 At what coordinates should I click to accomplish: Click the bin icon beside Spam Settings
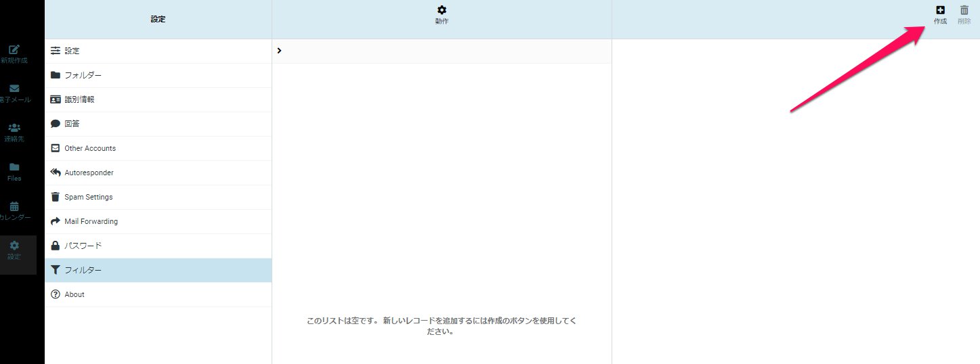coord(56,197)
